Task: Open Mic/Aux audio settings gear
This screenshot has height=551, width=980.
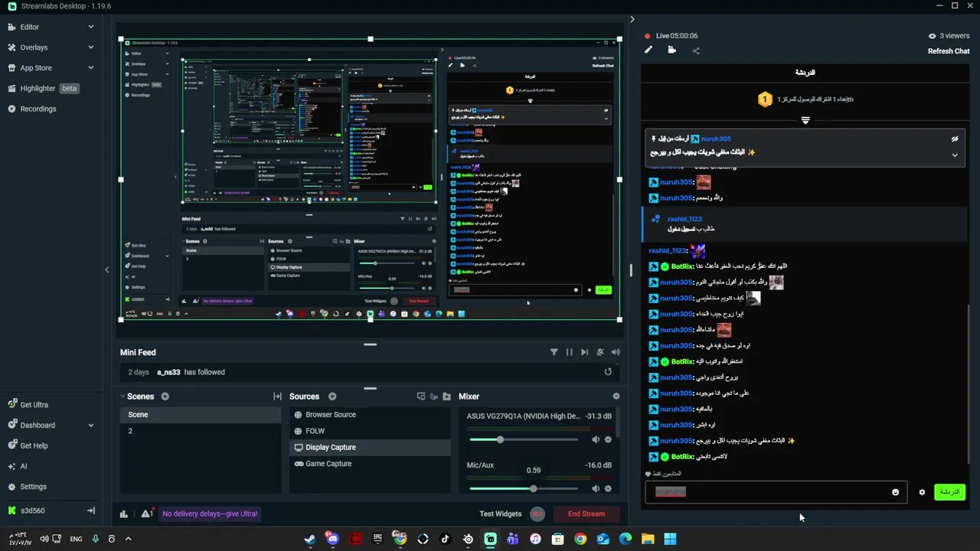Action: (x=608, y=488)
